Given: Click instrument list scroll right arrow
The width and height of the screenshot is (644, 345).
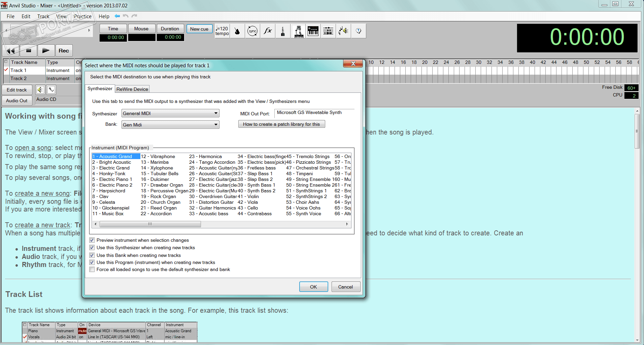Looking at the screenshot, I should (x=347, y=224).
